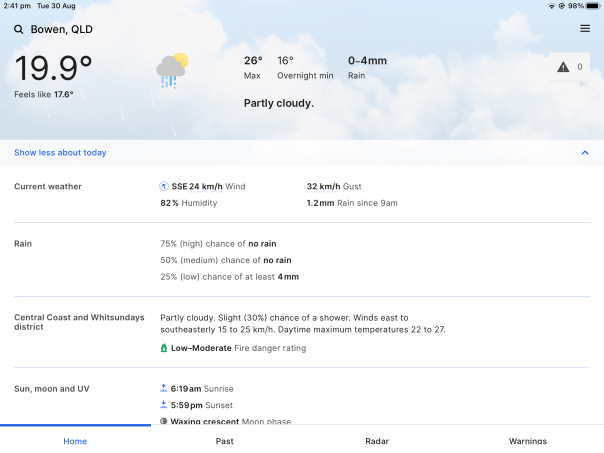604x453 pixels.
Task: Tap the sunrise icon
Action: (x=164, y=388)
